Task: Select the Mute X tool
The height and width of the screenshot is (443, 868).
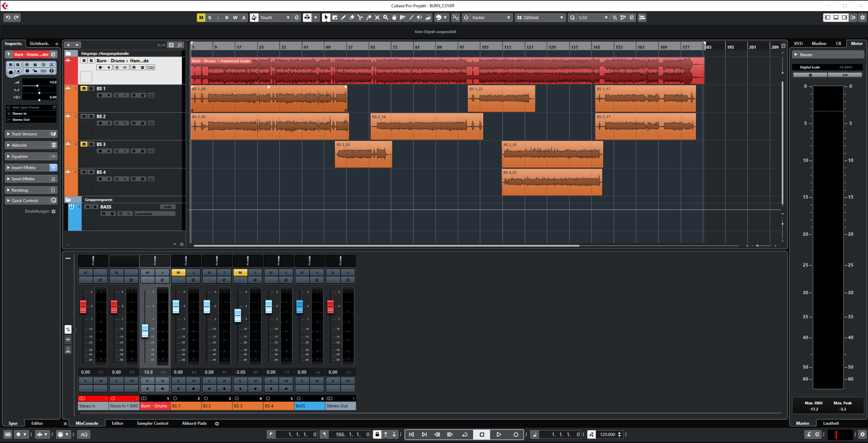Action: click(x=377, y=17)
